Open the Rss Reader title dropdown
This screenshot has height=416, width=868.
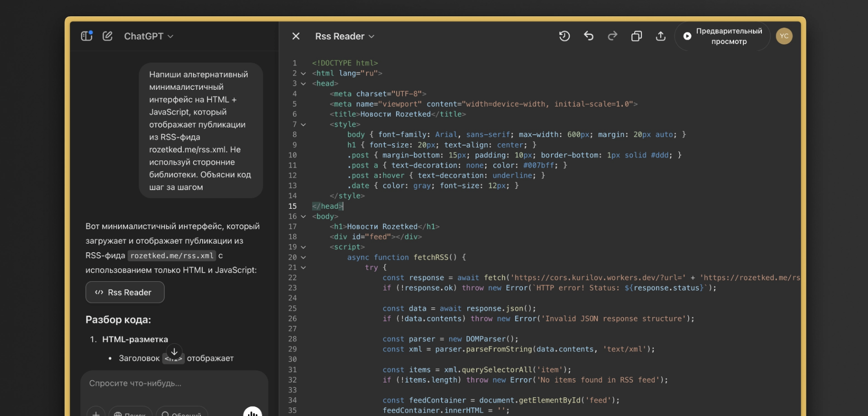(345, 36)
